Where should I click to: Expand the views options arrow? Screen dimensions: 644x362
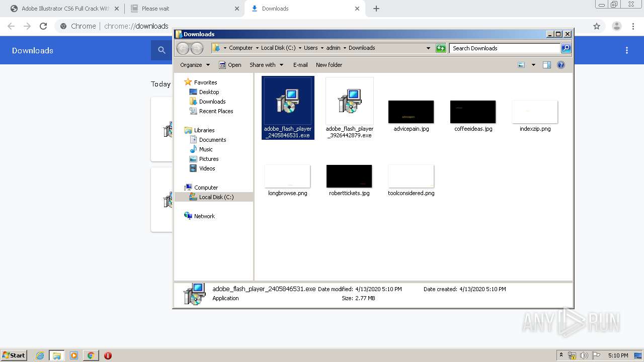tap(533, 65)
